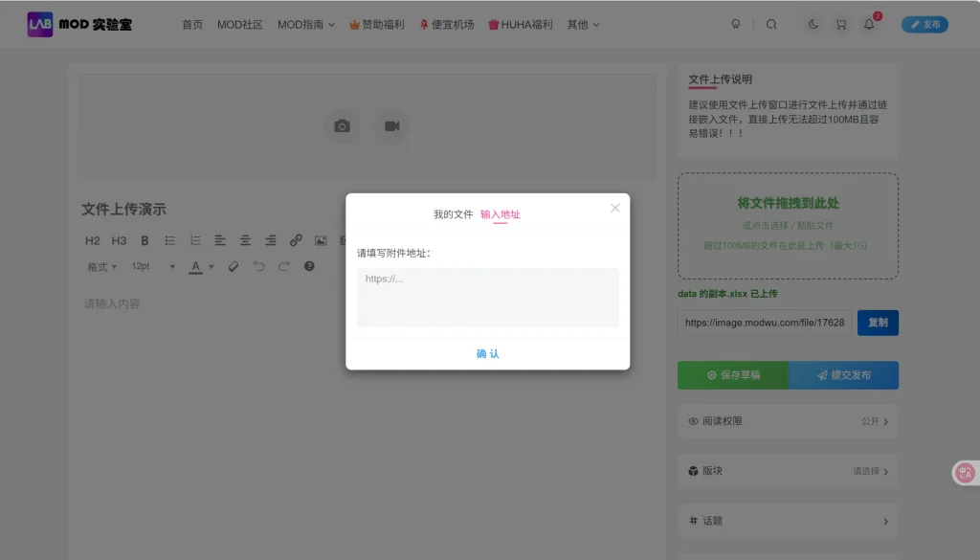Click the video camera upload icon
Image resolution: width=980 pixels, height=560 pixels.
pyautogui.click(x=391, y=126)
